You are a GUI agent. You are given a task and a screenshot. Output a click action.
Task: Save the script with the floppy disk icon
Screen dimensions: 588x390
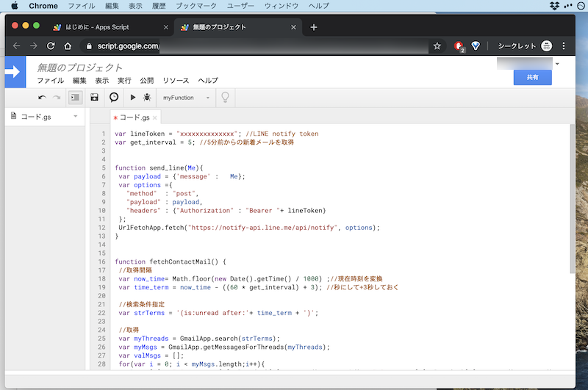pyautogui.click(x=94, y=97)
